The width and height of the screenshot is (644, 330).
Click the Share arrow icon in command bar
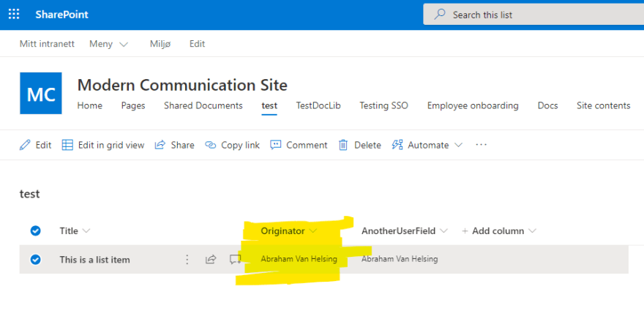pyautogui.click(x=160, y=145)
